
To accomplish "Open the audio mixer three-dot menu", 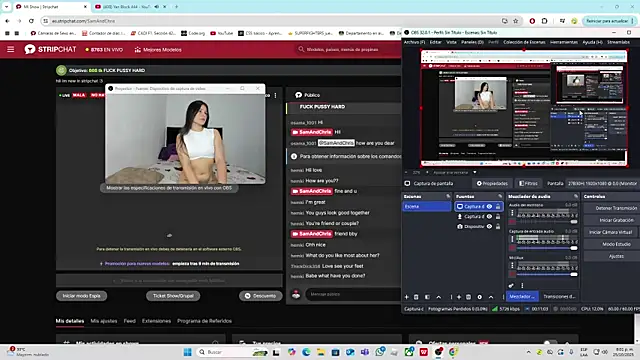I will [522, 285].
